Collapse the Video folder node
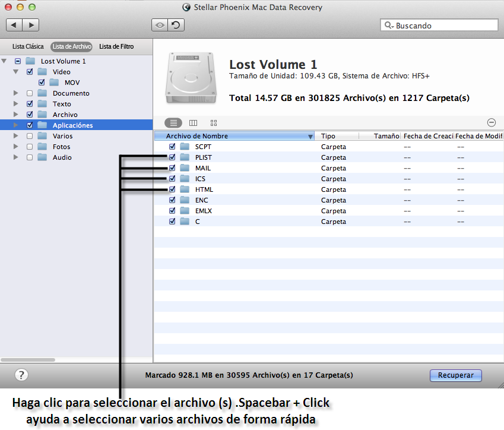The image size is (504, 430). click(15, 71)
